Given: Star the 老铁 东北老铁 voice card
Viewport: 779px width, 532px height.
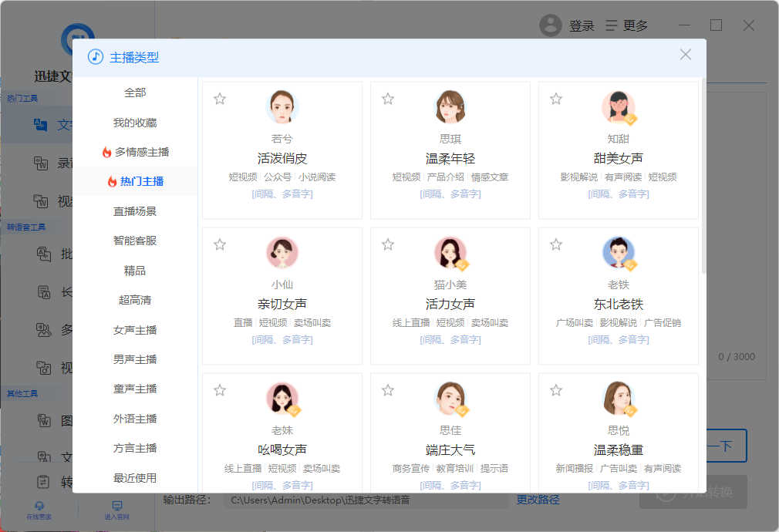Looking at the screenshot, I should pos(556,244).
